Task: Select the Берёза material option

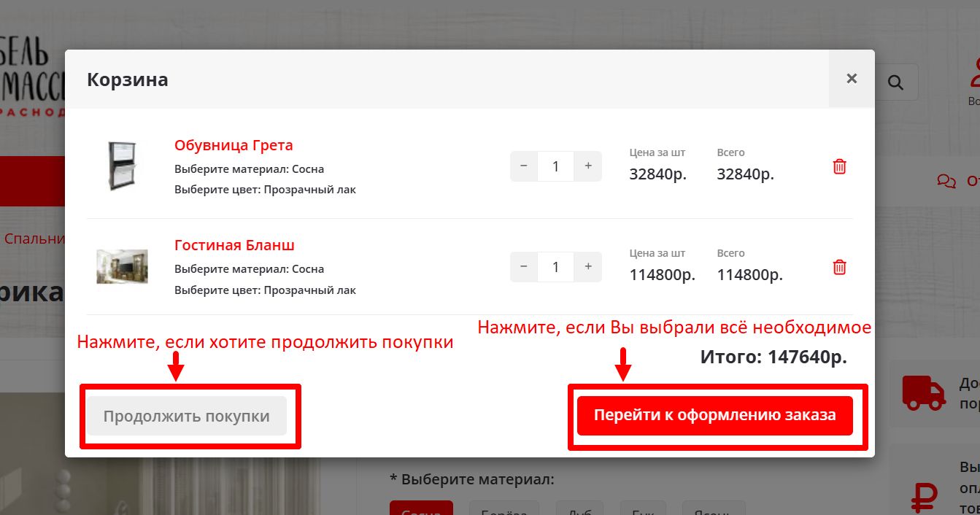Action: [504, 509]
